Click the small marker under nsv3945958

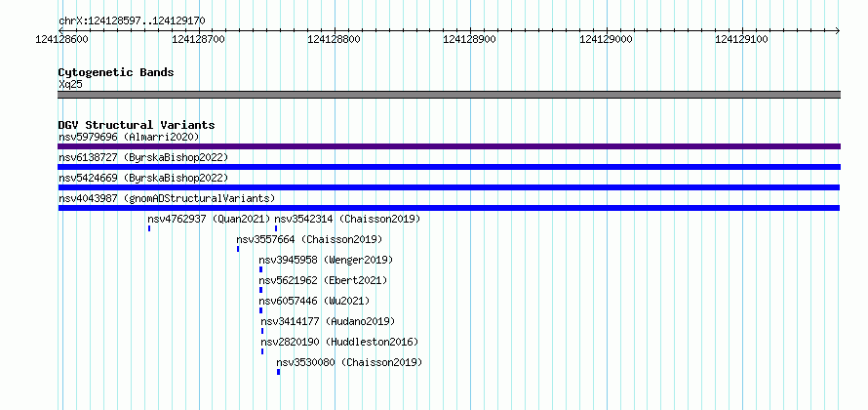click(x=260, y=269)
